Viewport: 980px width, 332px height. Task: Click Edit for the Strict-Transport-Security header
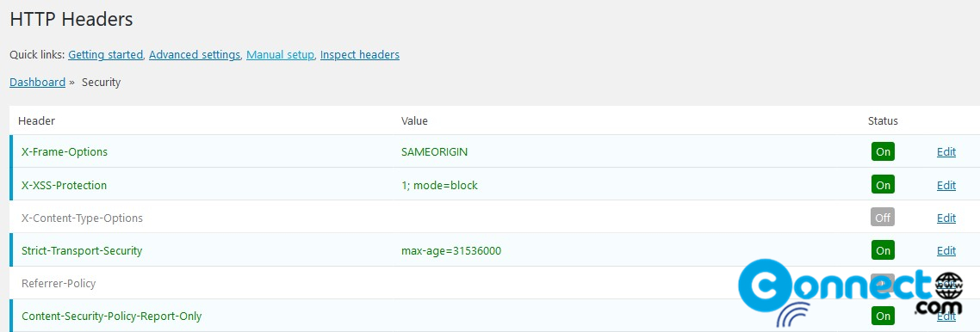pos(946,251)
